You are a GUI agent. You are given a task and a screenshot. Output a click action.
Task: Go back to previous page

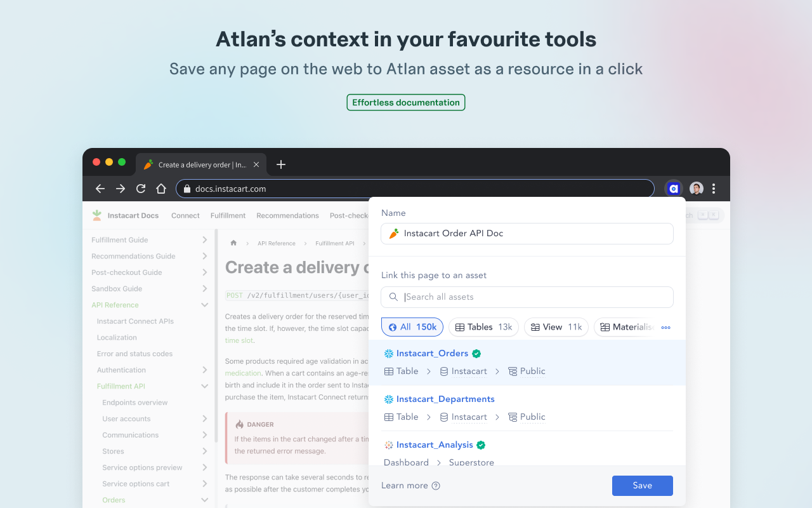(x=100, y=189)
